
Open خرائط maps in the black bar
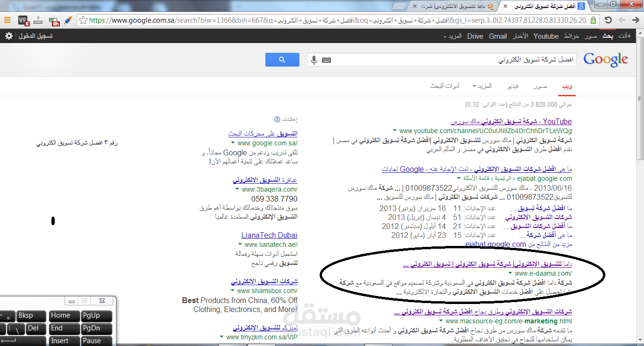coord(572,36)
